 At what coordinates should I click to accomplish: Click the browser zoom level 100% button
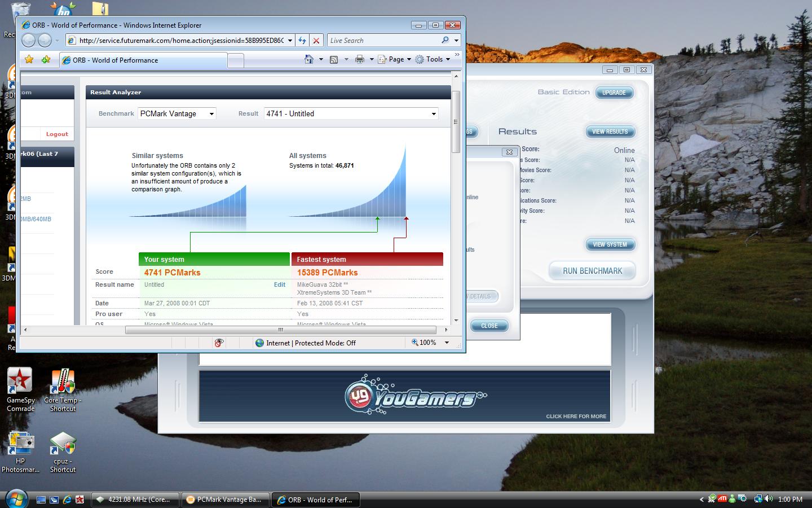click(x=424, y=343)
